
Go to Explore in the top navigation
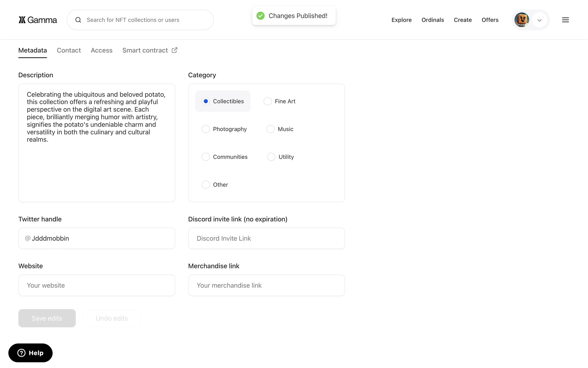tap(401, 20)
